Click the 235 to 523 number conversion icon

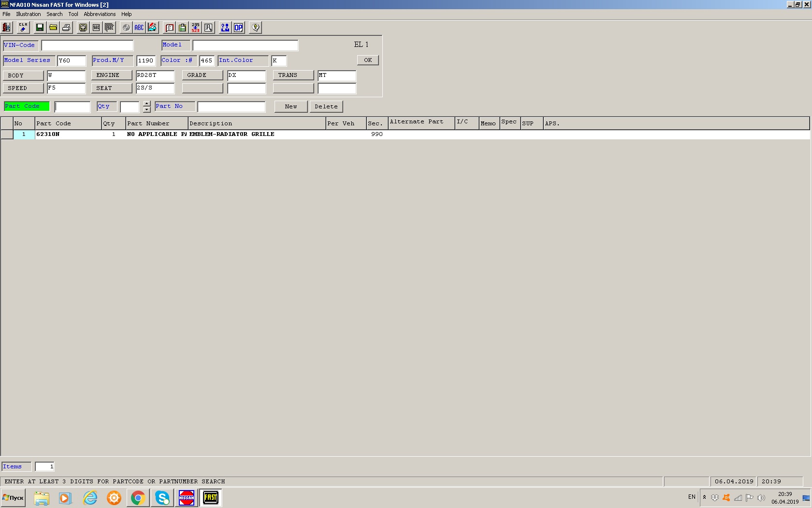(195, 28)
